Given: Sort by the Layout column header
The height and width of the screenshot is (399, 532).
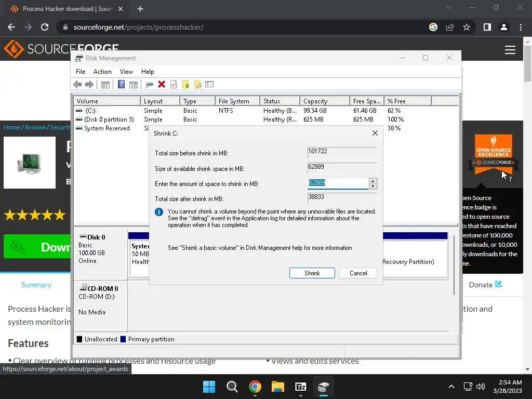Looking at the screenshot, I should coord(160,101).
